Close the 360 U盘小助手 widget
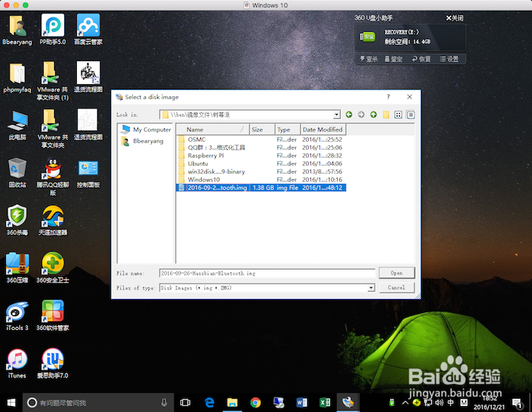Image resolution: width=532 pixels, height=412 pixels. click(454, 18)
